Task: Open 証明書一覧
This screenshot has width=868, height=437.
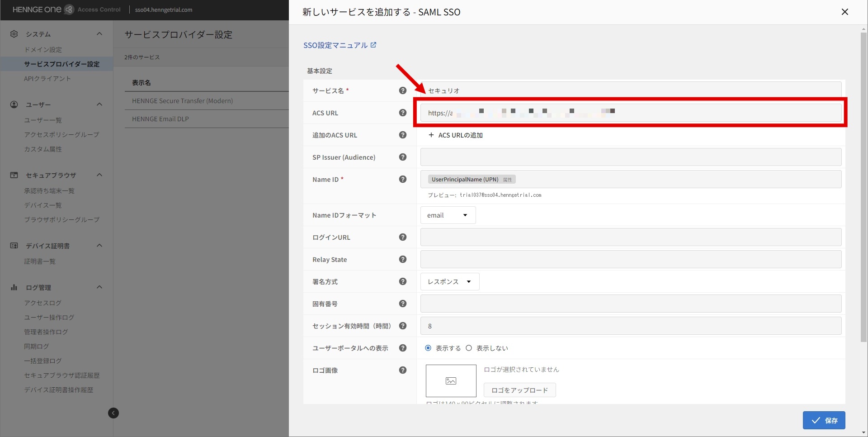Action: pyautogui.click(x=40, y=261)
